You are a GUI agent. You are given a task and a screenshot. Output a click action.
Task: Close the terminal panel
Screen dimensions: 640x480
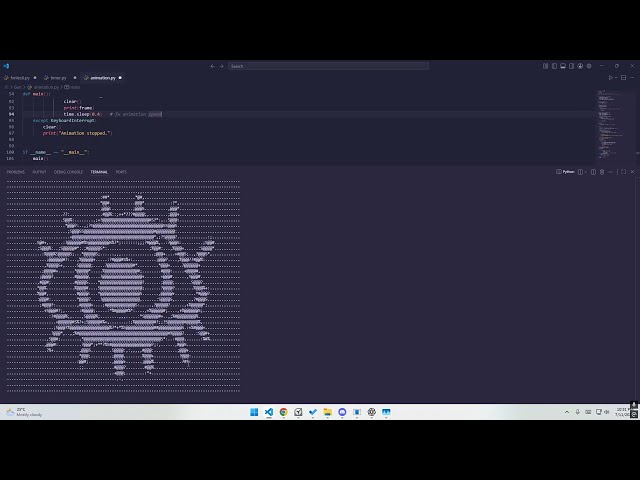pos(632,172)
